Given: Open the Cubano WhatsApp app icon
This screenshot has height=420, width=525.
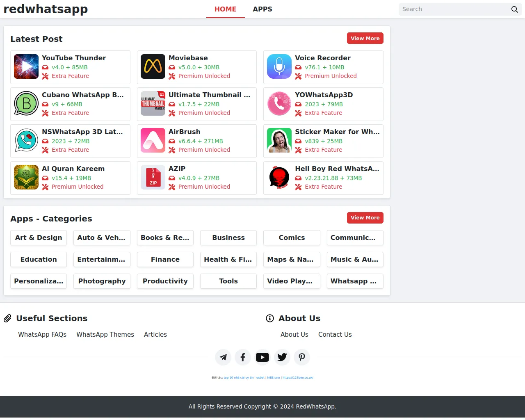Looking at the screenshot, I should pyautogui.click(x=26, y=103).
